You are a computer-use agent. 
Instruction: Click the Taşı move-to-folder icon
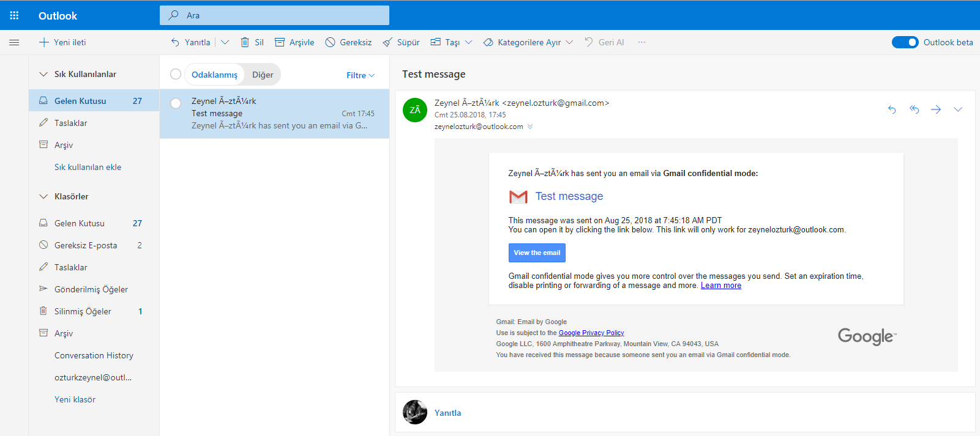[x=436, y=42]
